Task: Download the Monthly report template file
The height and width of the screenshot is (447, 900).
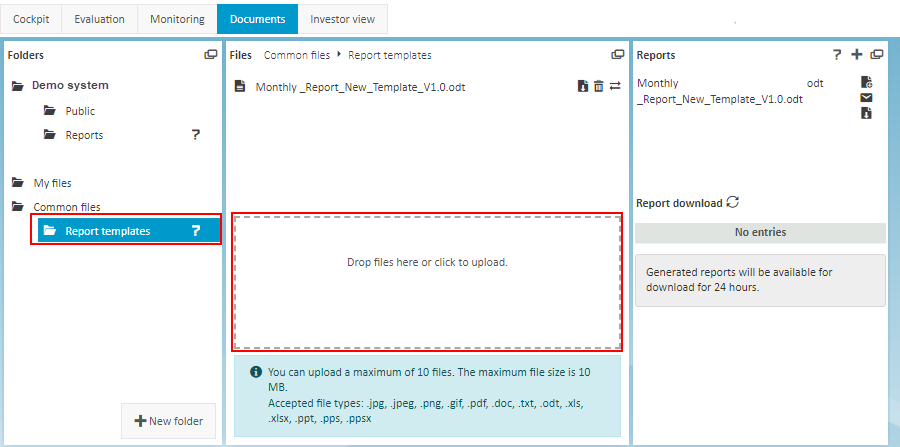Action: click(583, 87)
